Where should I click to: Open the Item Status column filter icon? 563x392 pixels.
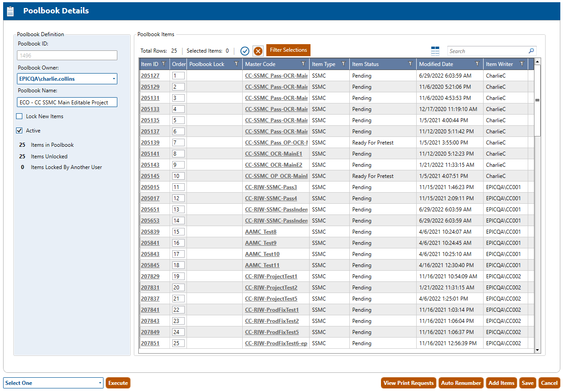tap(410, 64)
